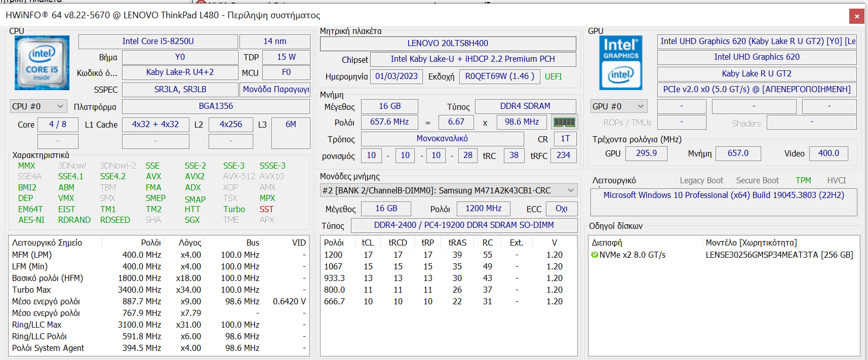This screenshot has width=868, height=360.
Task: Click the Legacy Boot label
Action: pos(701,181)
